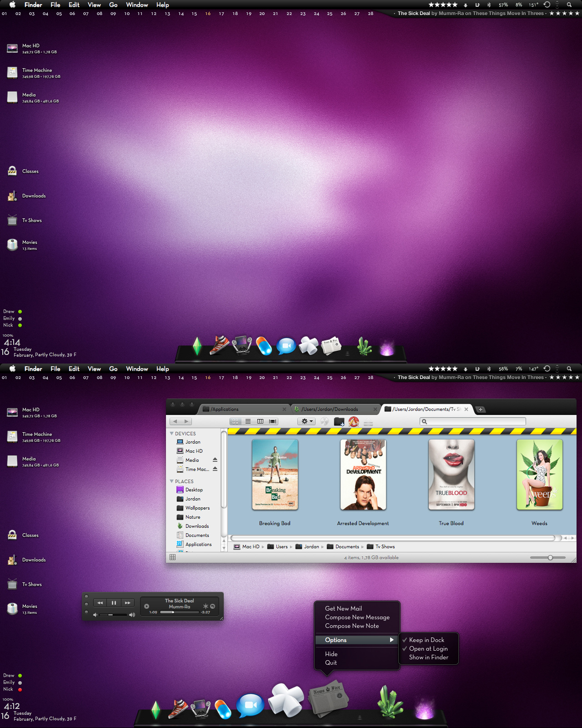Click Documents in the Finder path bar
The width and height of the screenshot is (582, 728).
343,546
